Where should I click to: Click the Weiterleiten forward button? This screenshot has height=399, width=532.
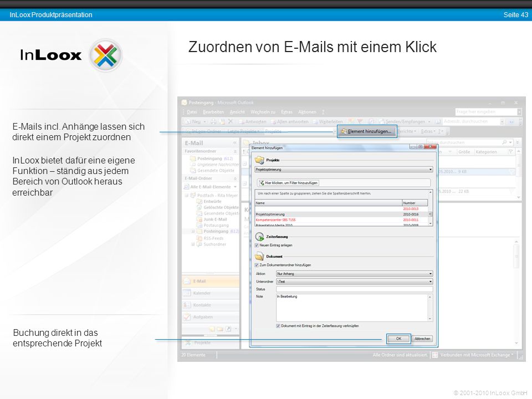328,121
